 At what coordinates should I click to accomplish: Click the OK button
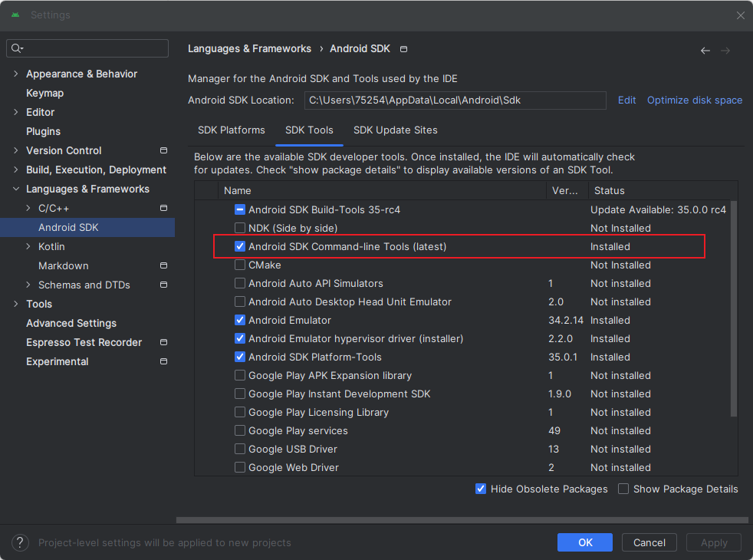coord(585,542)
